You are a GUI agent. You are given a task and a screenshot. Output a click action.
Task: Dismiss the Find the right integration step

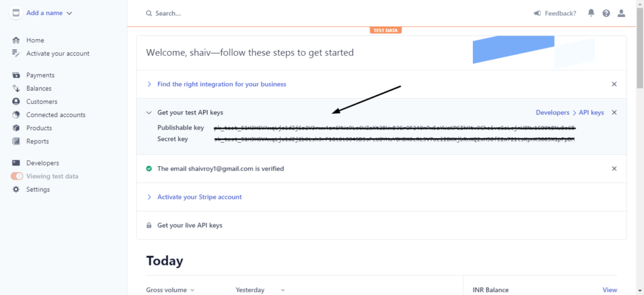[x=614, y=84]
